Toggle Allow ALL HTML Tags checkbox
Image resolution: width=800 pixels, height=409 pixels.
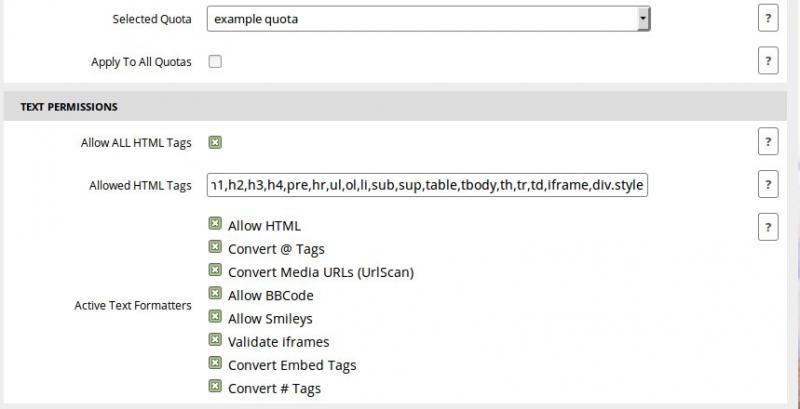tap(215, 143)
